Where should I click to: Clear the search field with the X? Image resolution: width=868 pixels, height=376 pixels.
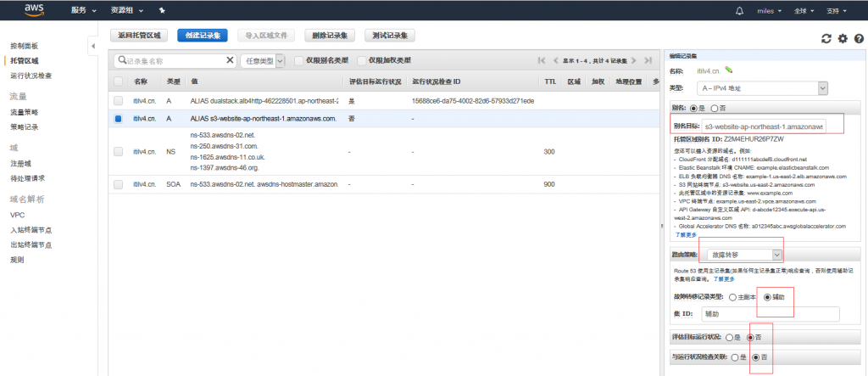pos(231,60)
